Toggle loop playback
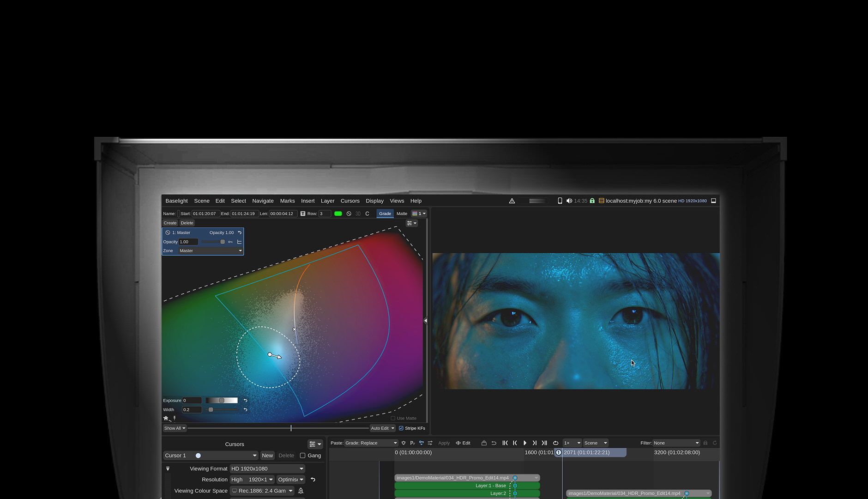The width and height of the screenshot is (868, 499). [555, 443]
